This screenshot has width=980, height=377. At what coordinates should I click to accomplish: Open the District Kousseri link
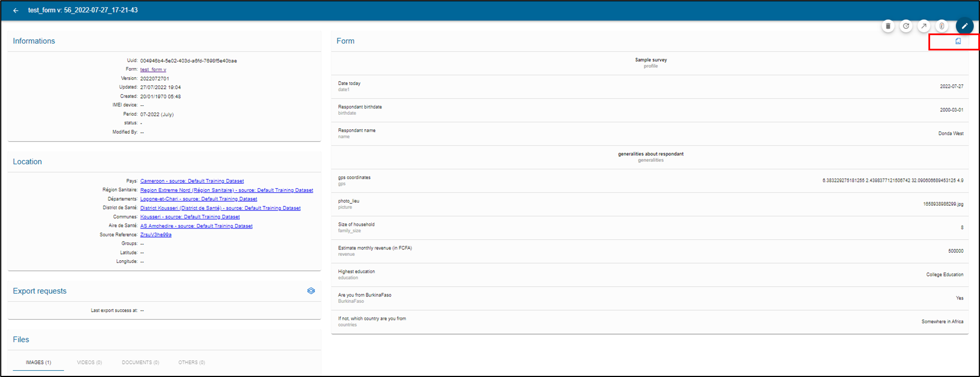pos(220,208)
